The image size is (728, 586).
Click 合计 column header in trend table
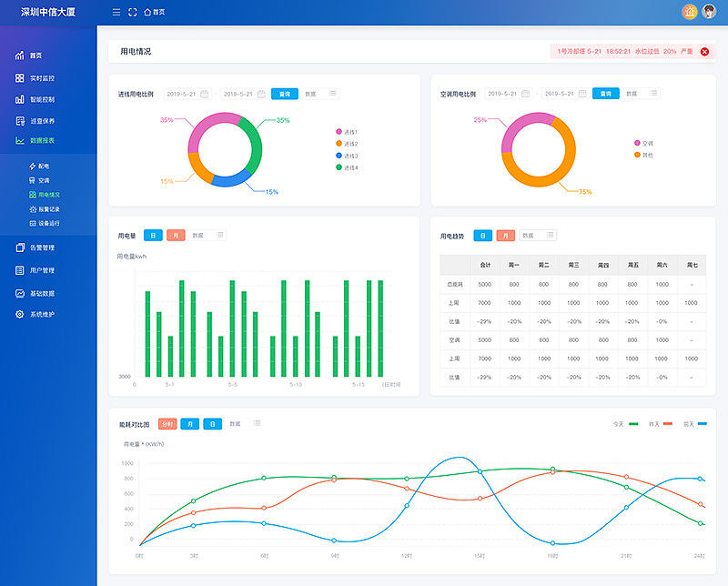click(485, 265)
